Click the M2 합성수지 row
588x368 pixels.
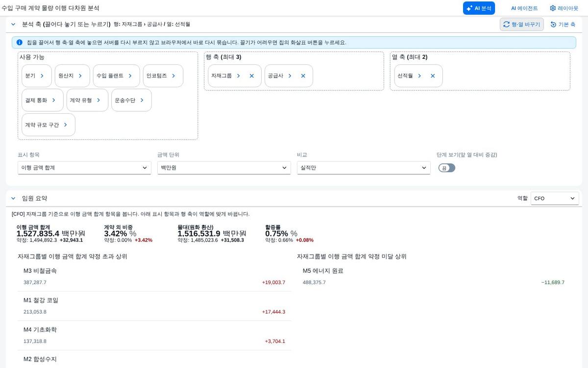154,360
